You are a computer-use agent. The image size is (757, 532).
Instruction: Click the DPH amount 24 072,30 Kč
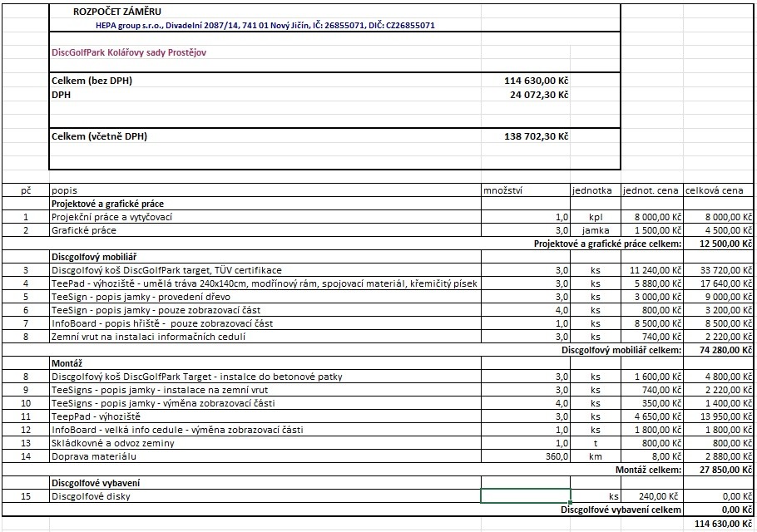pyautogui.click(x=538, y=95)
